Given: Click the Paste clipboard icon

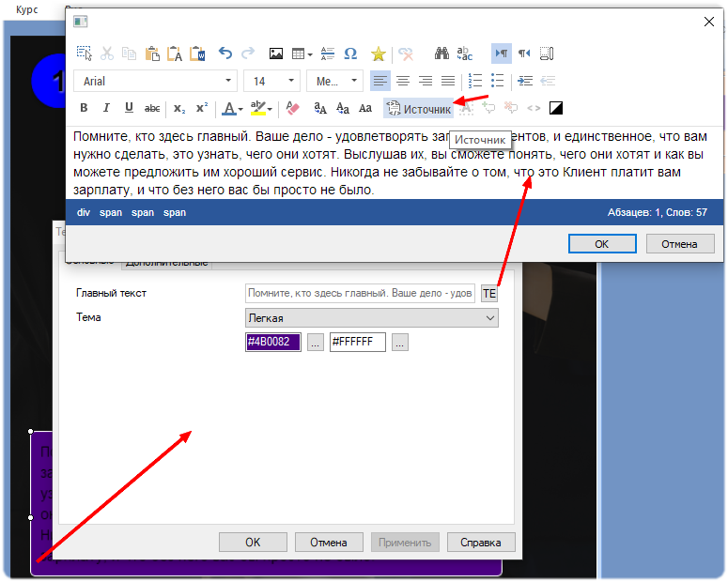Looking at the screenshot, I should (152, 54).
